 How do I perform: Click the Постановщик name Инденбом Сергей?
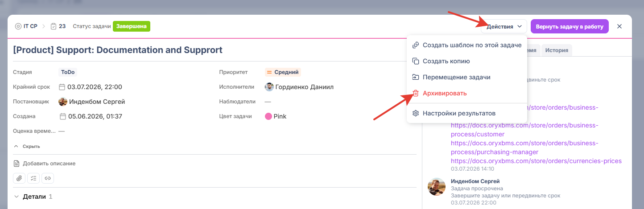pos(97,102)
